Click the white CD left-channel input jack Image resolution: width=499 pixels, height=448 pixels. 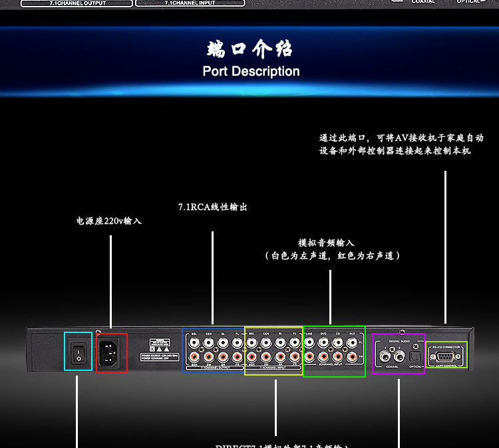(337, 343)
